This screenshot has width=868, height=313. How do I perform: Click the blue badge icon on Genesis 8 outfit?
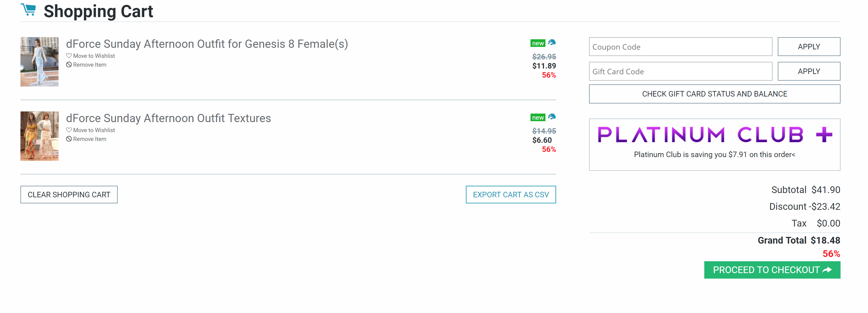coord(552,42)
